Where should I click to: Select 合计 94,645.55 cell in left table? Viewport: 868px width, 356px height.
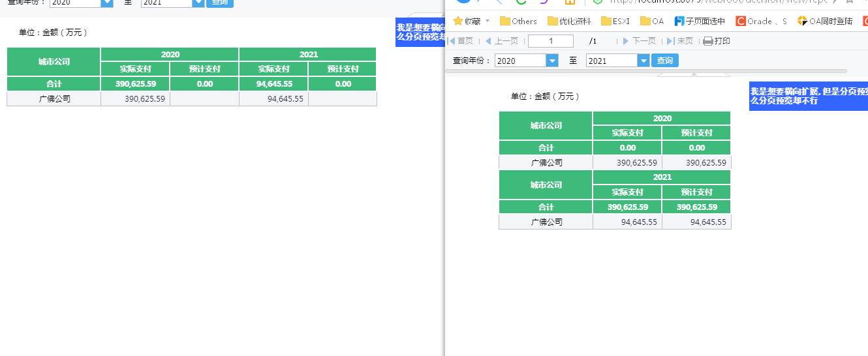tap(273, 84)
